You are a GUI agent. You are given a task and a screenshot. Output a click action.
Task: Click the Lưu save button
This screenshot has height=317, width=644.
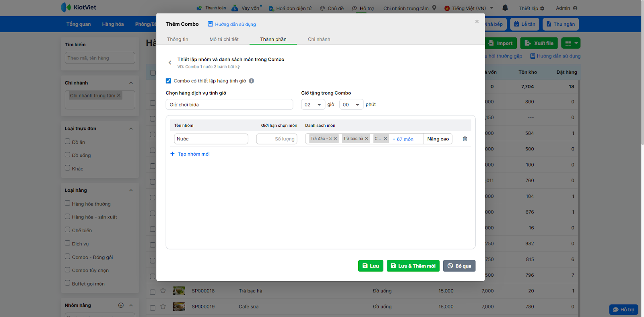click(x=371, y=266)
